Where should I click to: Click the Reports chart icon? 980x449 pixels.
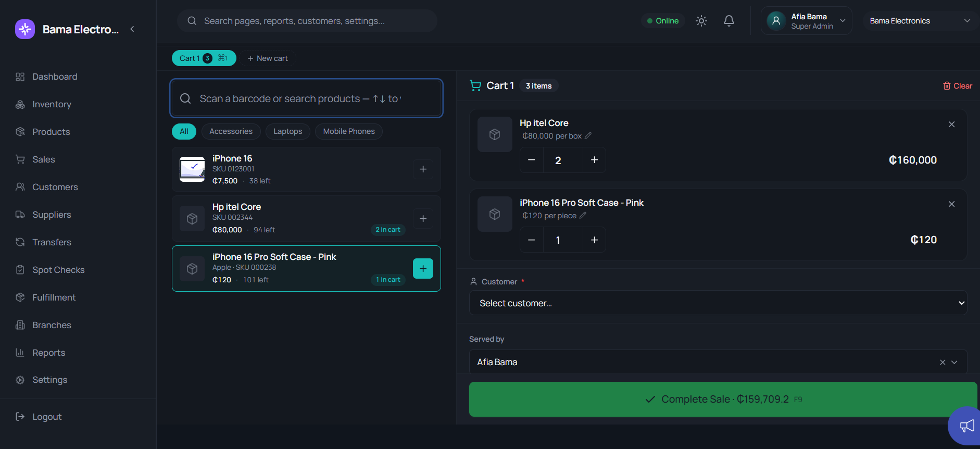click(20, 353)
